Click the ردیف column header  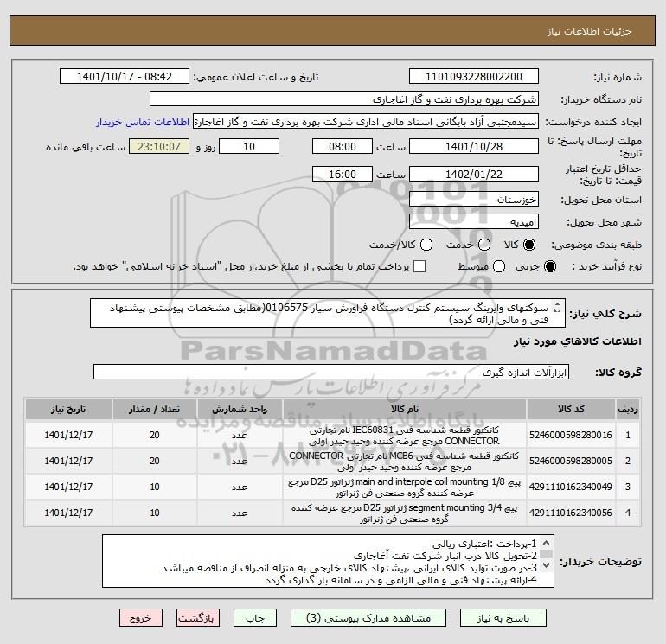click(x=628, y=409)
